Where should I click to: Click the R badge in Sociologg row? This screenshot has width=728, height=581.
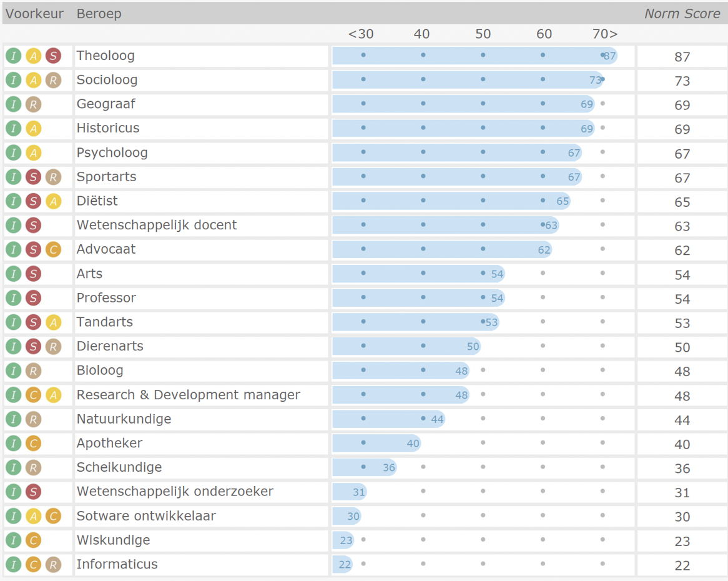[x=53, y=81]
